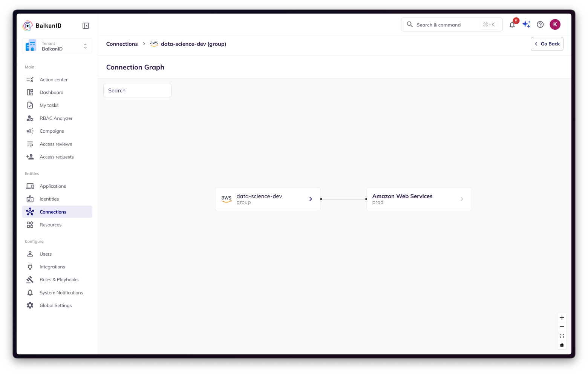588x374 pixels.
Task: Go to Access reviews
Action: [x=56, y=144]
